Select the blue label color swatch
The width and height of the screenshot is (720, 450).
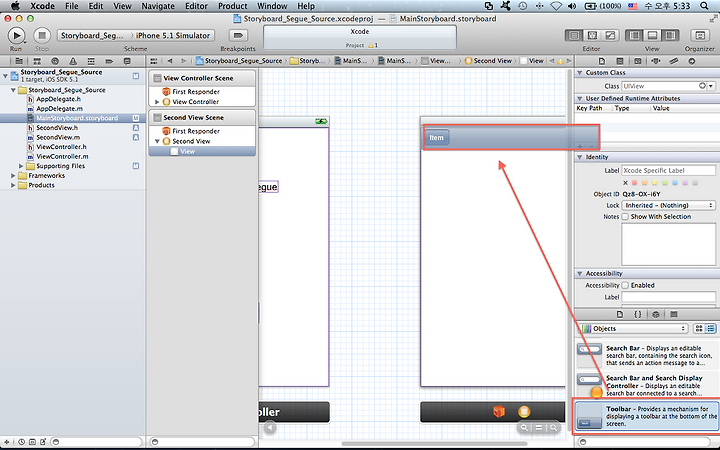(x=675, y=183)
